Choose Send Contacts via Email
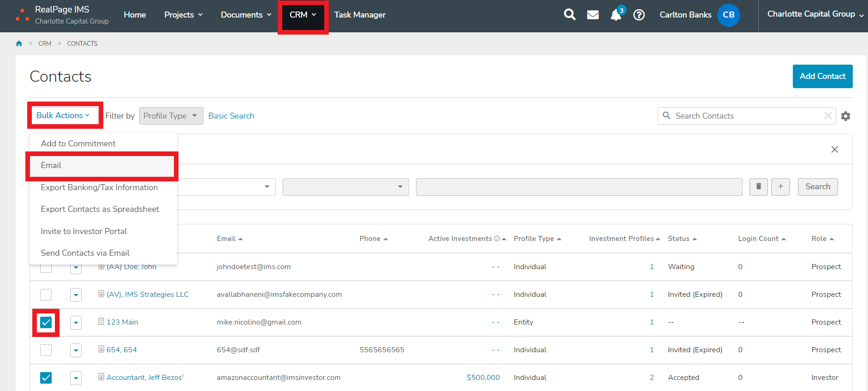The width and height of the screenshot is (868, 391). (x=103, y=253)
